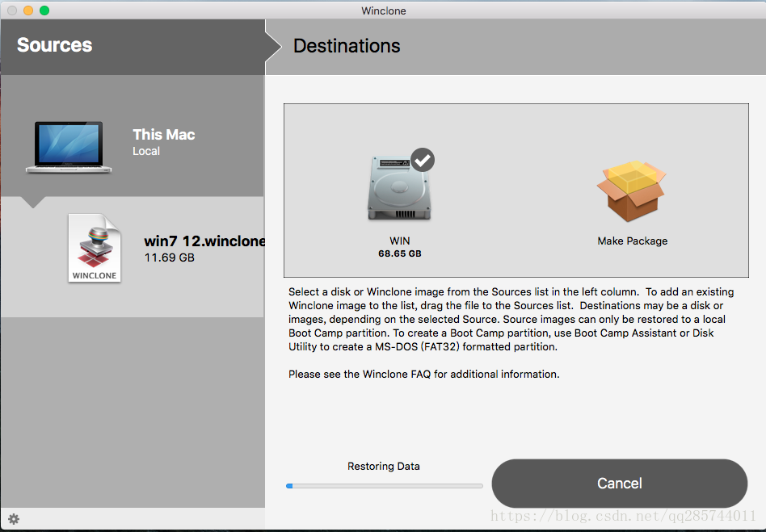
Task: Click the "Make Package" label
Action: click(632, 241)
